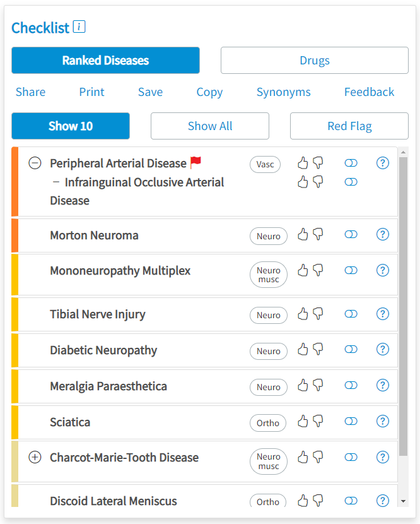Collapse Peripheral Arterial Disease entry
The image size is (420, 524).
35,163
